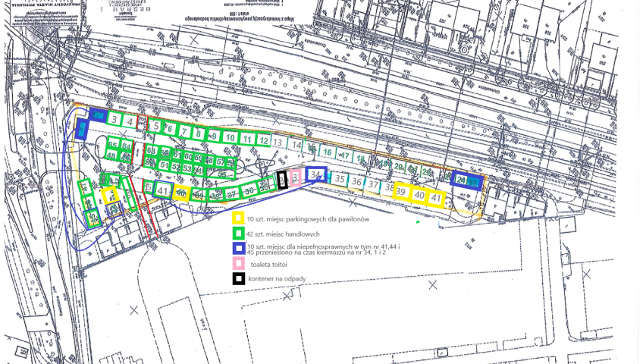This screenshot has height=364, width=643.
Task: Select the blue legend square for disabled spots
Action: pos(239,248)
